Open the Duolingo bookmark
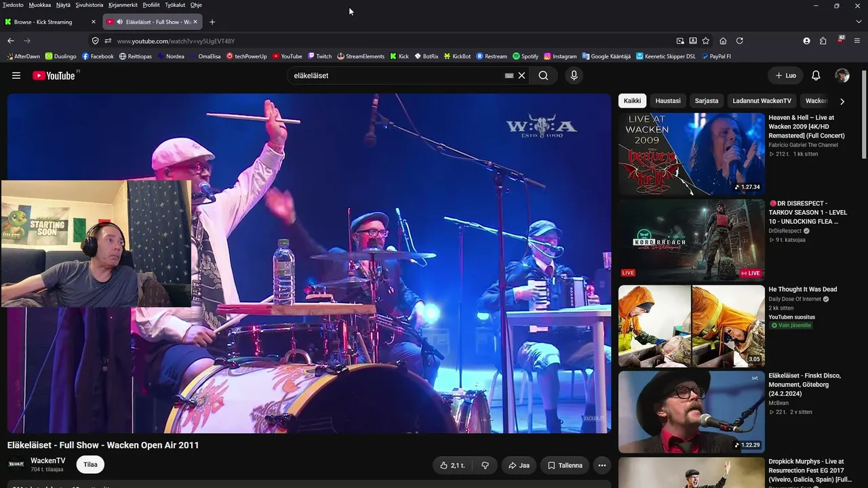The image size is (868, 488). (x=61, y=56)
